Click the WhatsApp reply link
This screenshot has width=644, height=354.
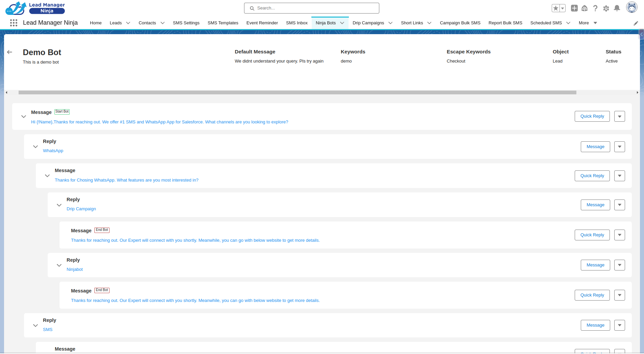[53, 151]
